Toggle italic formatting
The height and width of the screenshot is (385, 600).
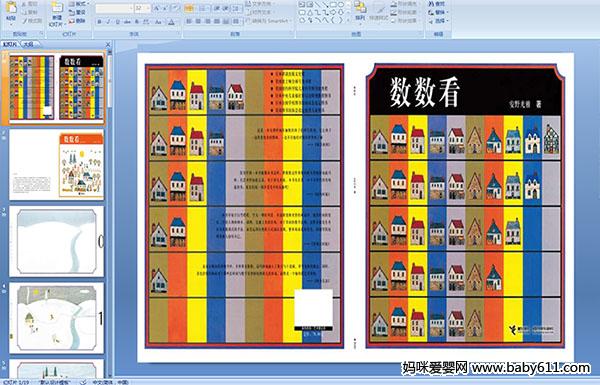108,22
